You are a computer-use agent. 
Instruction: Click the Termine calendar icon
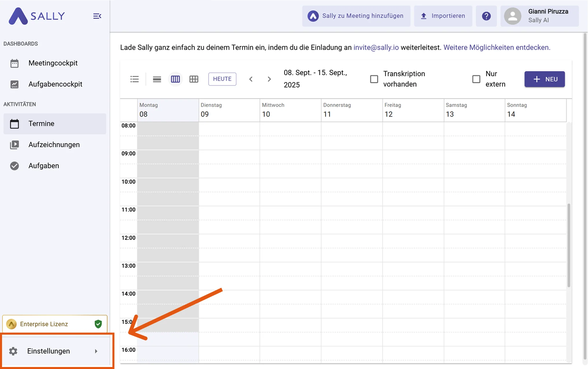point(14,124)
